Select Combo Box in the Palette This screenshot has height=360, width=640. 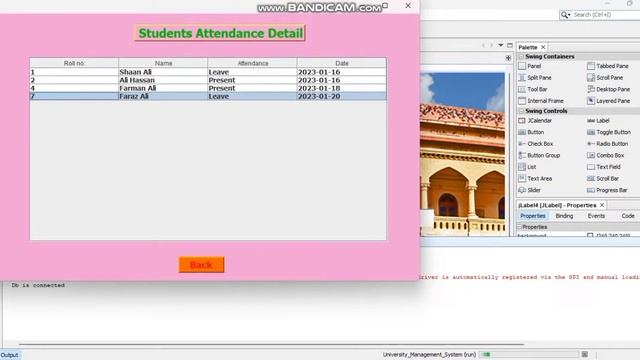(606, 156)
